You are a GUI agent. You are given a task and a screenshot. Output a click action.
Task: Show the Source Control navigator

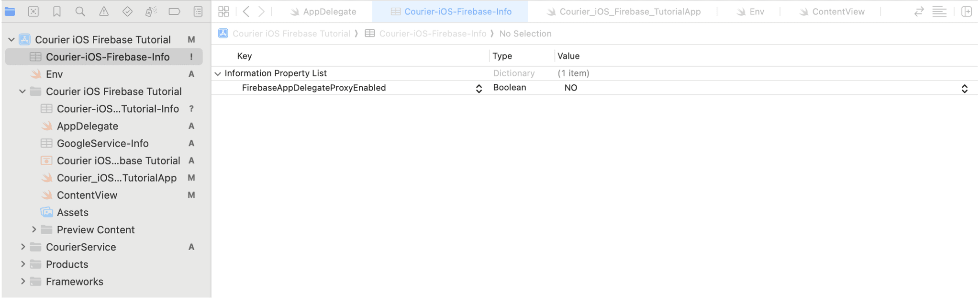coord(33,11)
